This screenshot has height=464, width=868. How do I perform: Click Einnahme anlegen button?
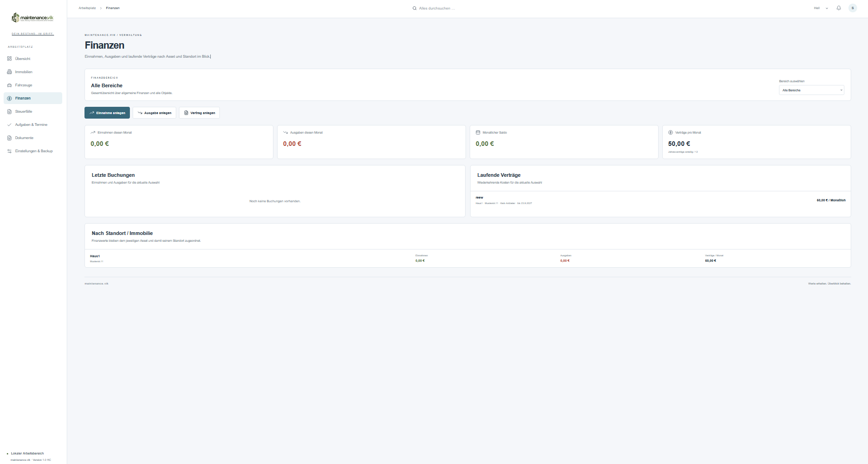[107, 113]
